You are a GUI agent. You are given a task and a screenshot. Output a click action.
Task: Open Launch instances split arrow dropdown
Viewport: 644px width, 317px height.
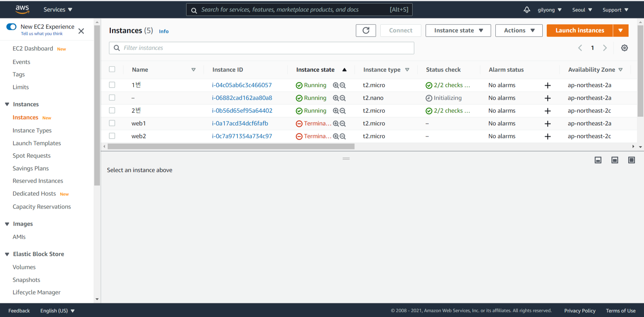click(x=621, y=31)
